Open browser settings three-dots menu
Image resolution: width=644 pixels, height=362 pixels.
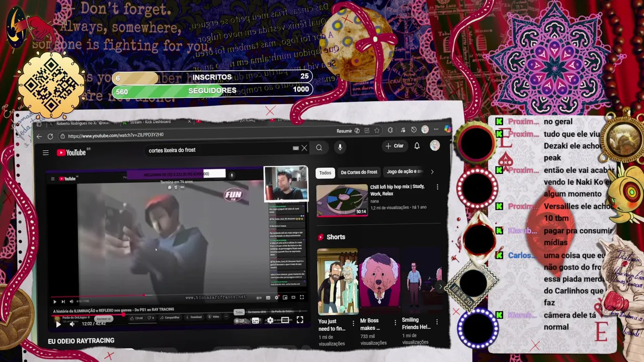tap(436, 129)
